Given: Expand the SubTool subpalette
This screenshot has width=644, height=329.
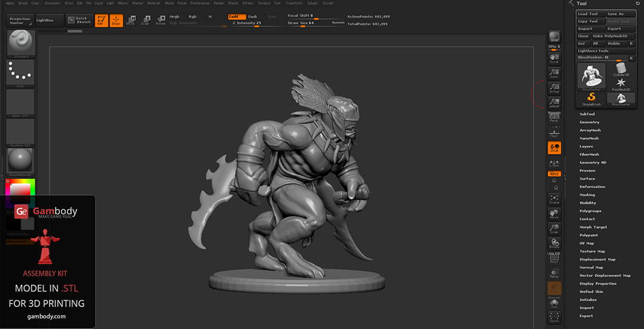Looking at the screenshot, I should pos(587,114).
